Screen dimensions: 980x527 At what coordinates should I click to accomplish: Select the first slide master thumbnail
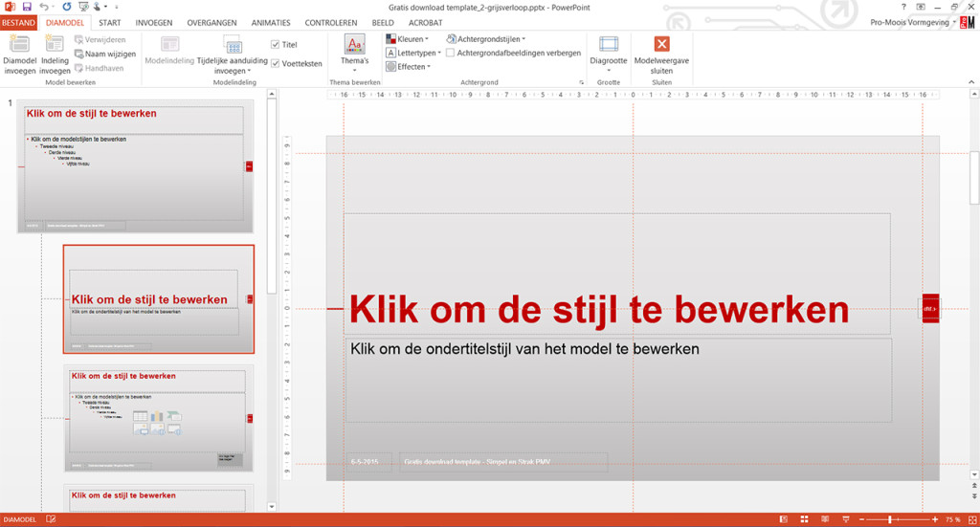click(134, 166)
